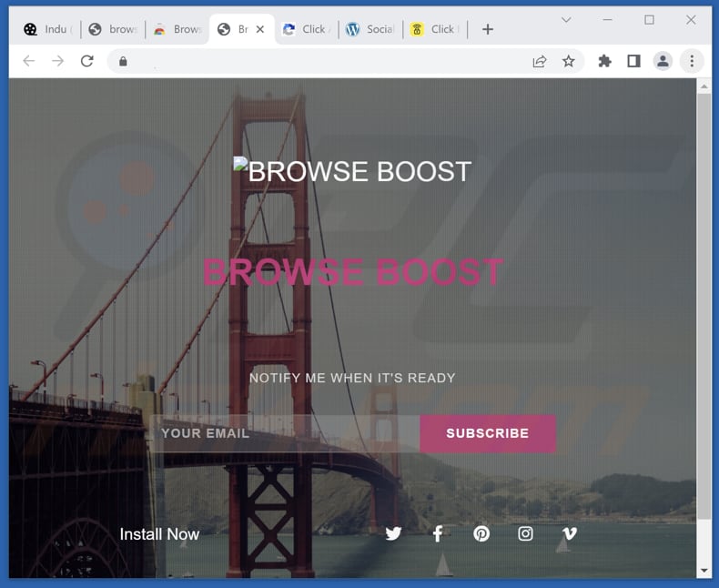Open the Instagram social icon
Image resolution: width=719 pixels, height=588 pixels.
pos(525,533)
